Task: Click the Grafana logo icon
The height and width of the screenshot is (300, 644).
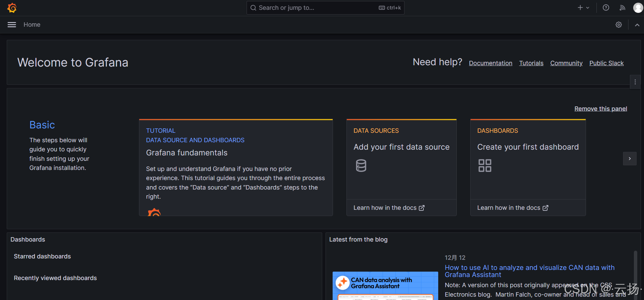Action: [12, 8]
